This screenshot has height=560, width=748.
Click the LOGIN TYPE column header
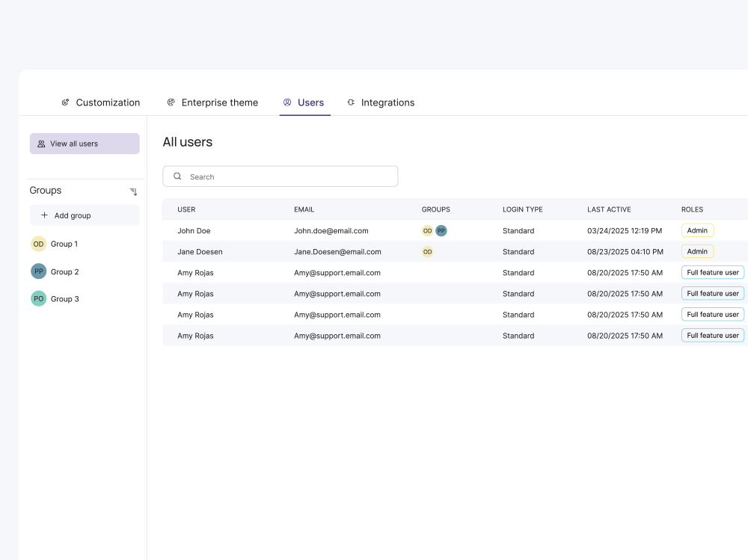[523, 209]
